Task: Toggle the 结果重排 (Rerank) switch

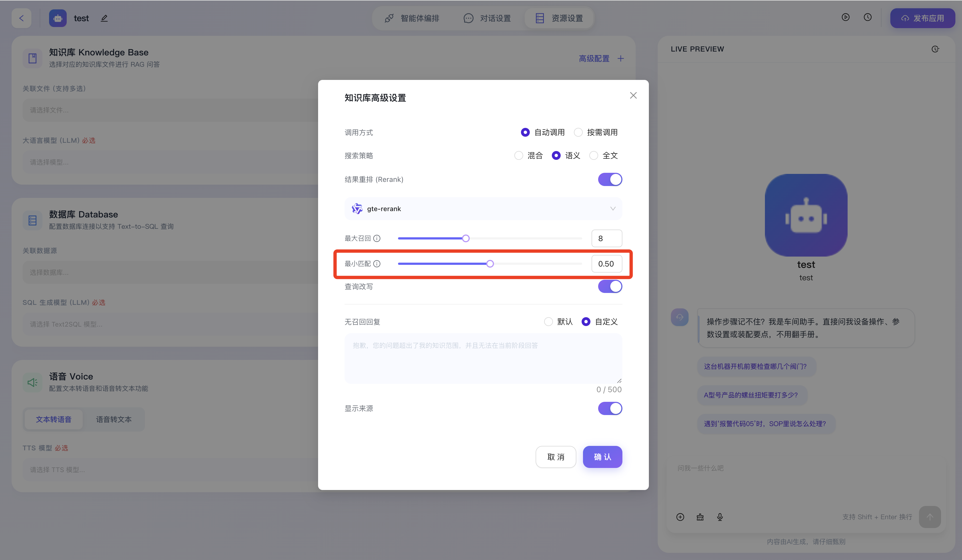Action: [x=610, y=179]
